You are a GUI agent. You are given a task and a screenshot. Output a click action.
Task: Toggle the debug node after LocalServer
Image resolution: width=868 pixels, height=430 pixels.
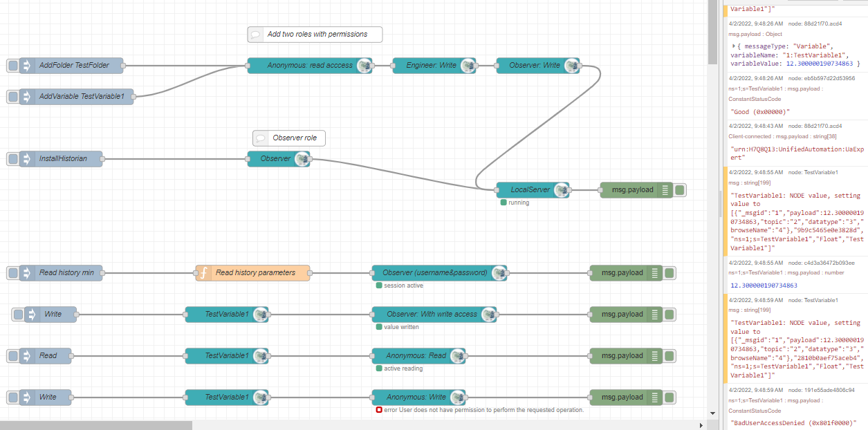pyautogui.click(x=678, y=189)
